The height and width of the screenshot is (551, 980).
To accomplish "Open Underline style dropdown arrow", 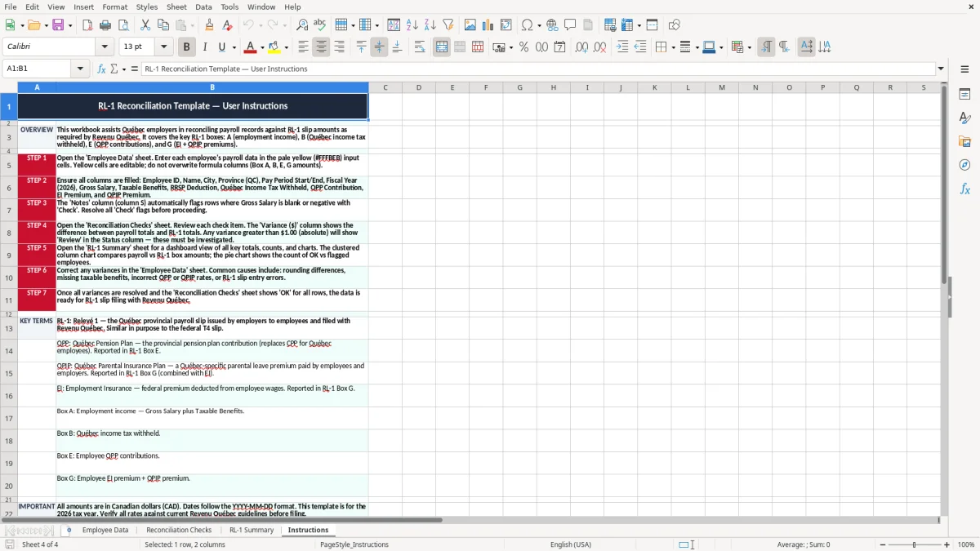I will pos(234,47).
